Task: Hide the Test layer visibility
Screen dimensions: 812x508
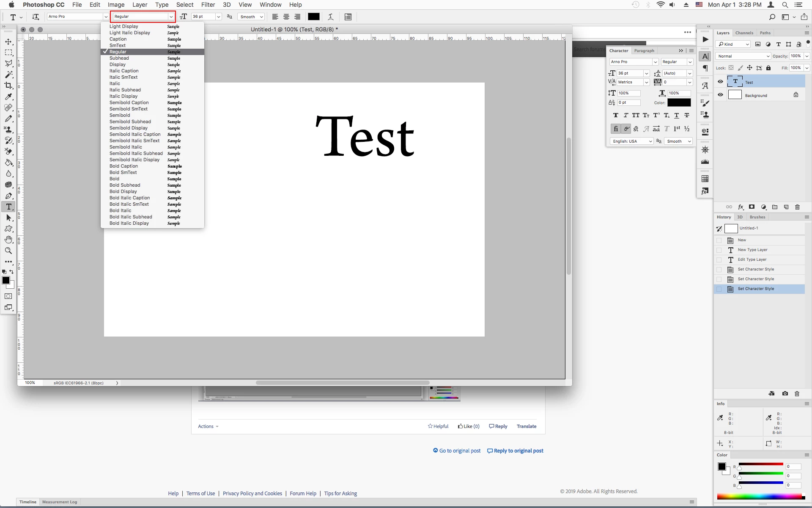Action: tap(720, 82)
